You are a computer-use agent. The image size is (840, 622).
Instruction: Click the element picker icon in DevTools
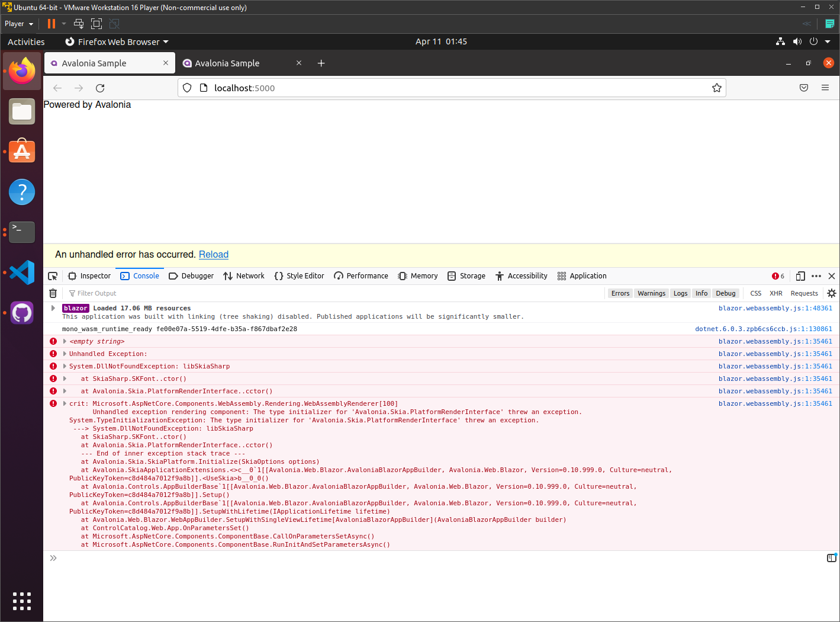[53, 275]
